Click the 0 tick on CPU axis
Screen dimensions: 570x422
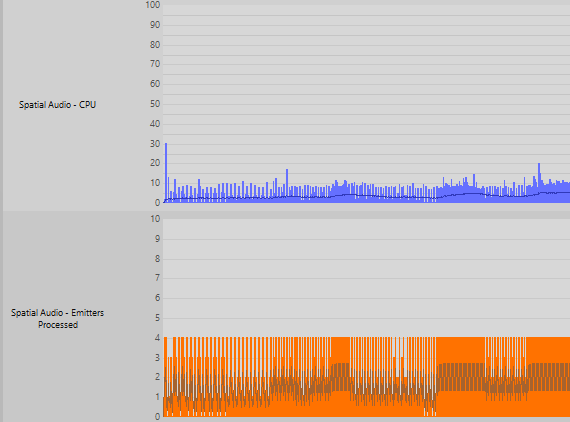point(157,203)
